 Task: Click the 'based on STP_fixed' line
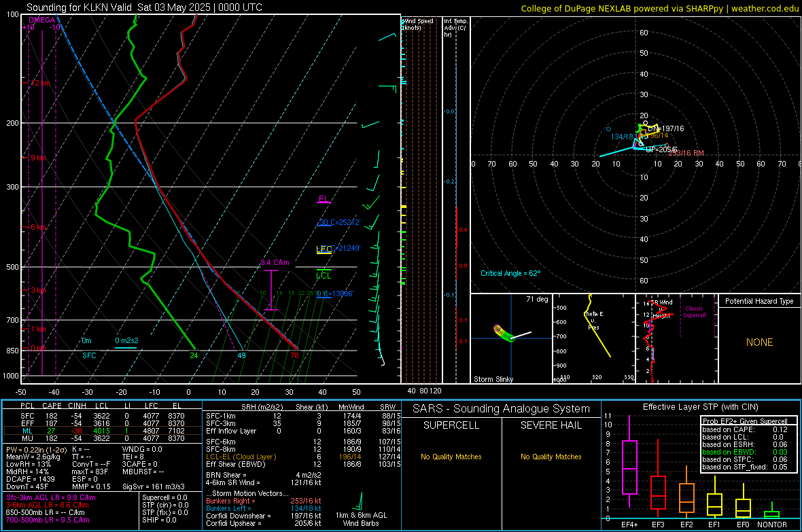pos(745,467)
